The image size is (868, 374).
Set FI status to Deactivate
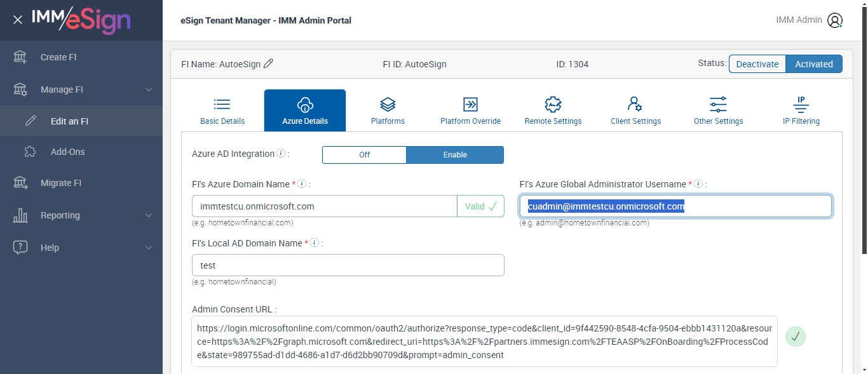(x=757, y=64)
